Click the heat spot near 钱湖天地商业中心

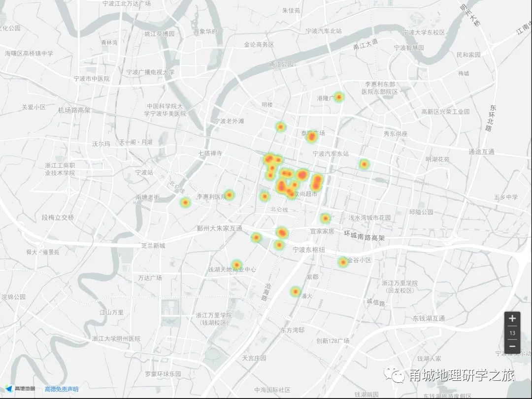coord(236,265)
